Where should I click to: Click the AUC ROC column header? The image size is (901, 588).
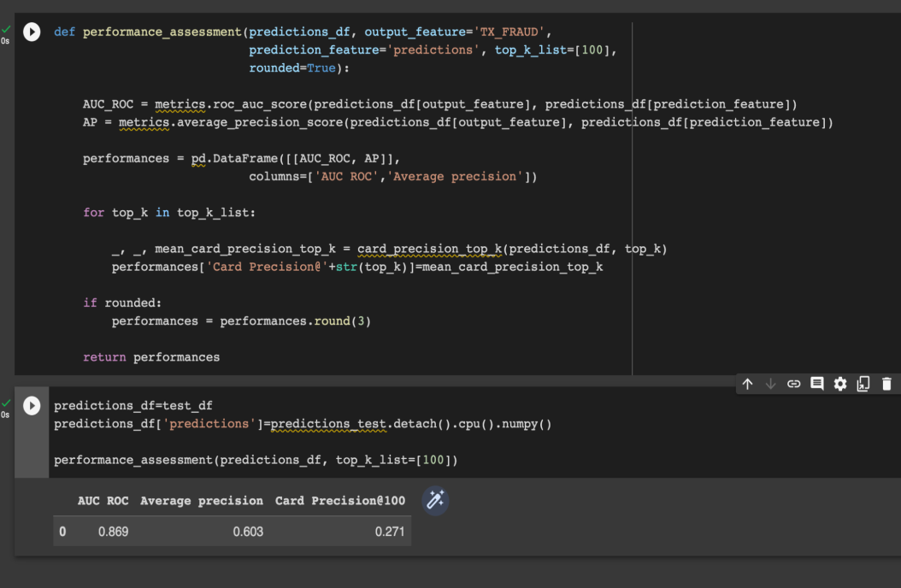[103, 501]
